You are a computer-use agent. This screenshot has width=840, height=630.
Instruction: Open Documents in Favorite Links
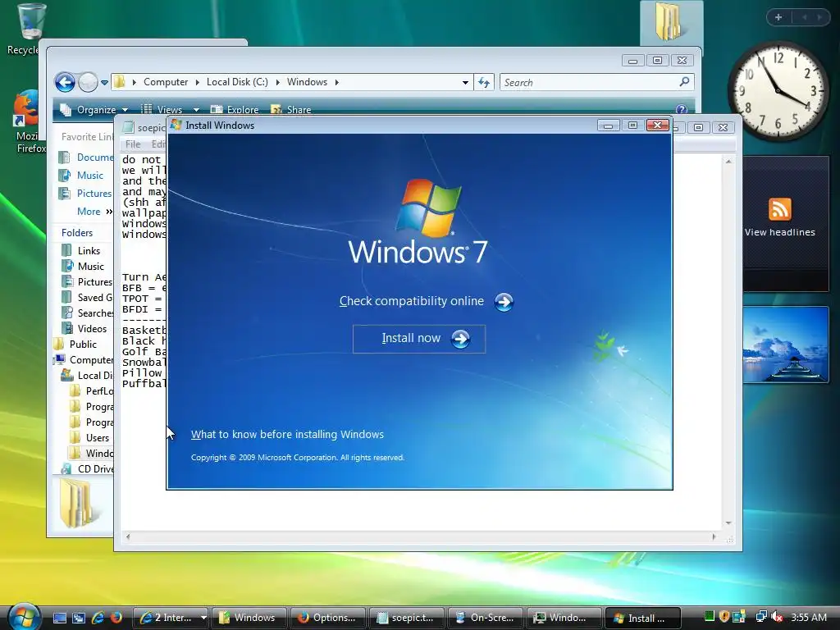[85, 157]
